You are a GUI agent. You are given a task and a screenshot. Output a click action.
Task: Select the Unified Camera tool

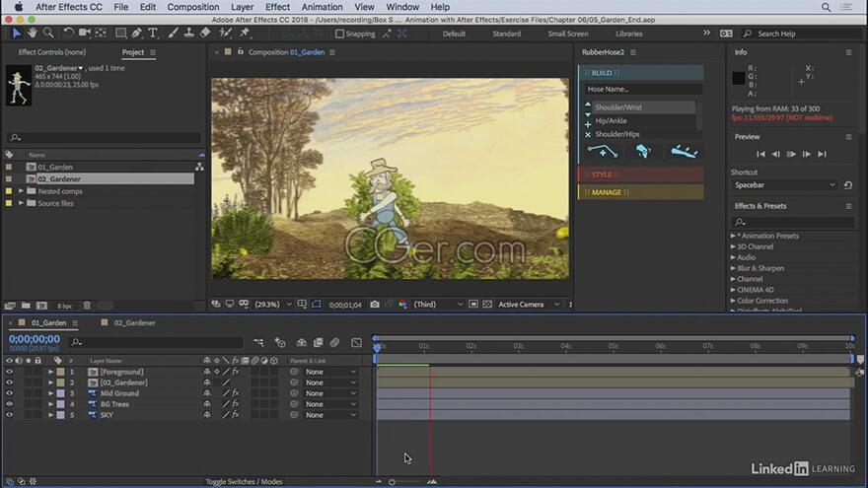coord(84,34)
